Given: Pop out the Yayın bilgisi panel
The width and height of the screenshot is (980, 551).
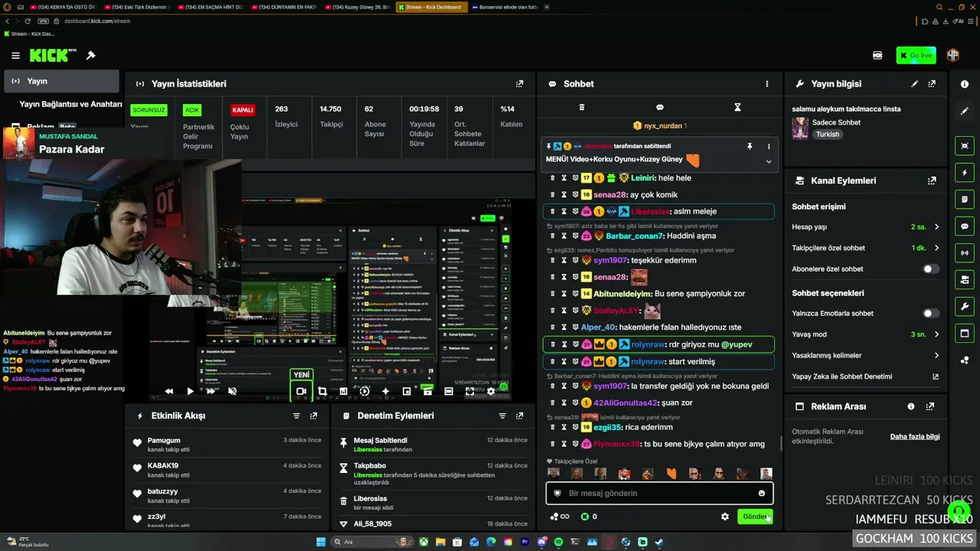Looking at the screenshot, I should (x=932, y=83).
